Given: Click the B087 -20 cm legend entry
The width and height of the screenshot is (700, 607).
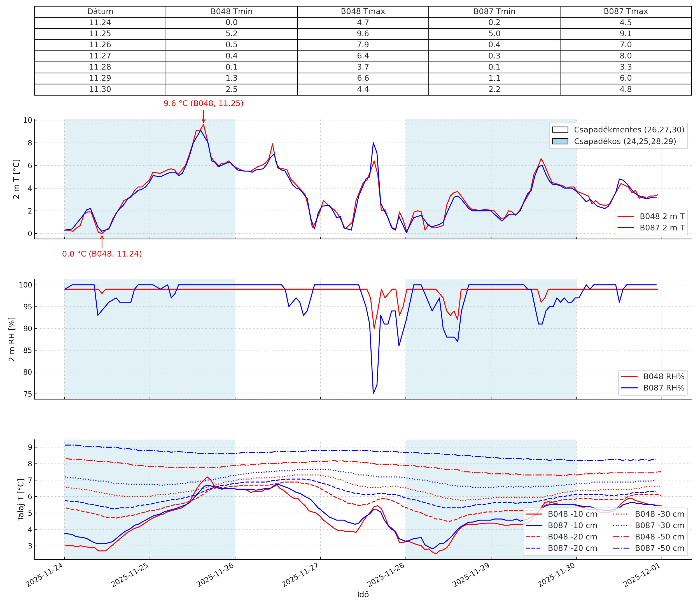Looking at the screenshot, I should coord(572,548).
